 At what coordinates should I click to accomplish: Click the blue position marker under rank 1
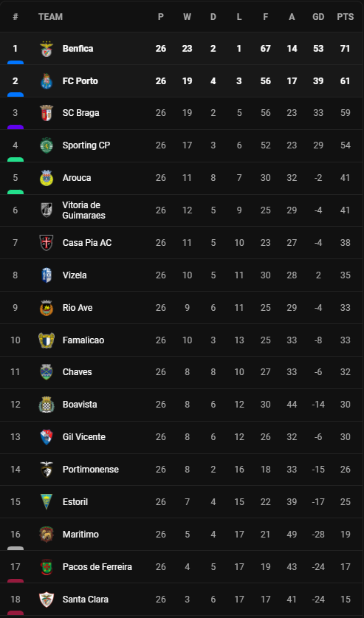click(x=16, y=62)
